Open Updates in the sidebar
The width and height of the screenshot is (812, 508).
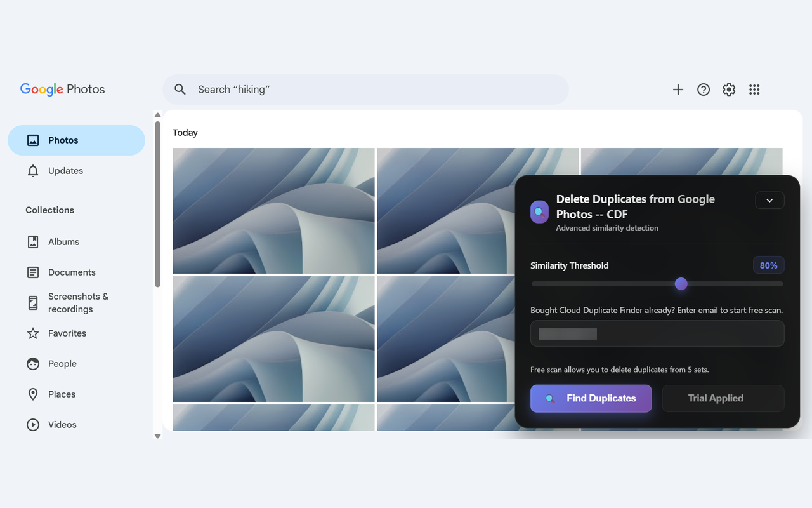[76, 171]
